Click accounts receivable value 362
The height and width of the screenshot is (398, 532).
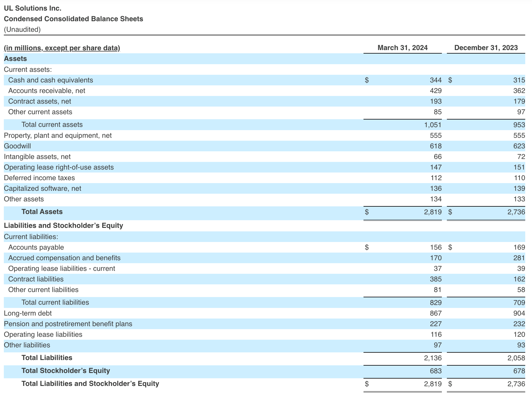coord(519,91)
